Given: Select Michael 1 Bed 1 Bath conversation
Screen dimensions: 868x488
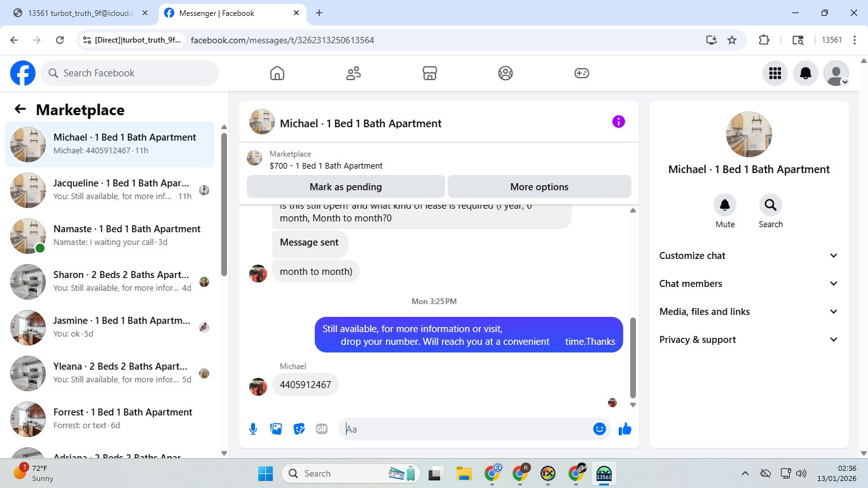Looking at the screenshot, I should point(110,144).
